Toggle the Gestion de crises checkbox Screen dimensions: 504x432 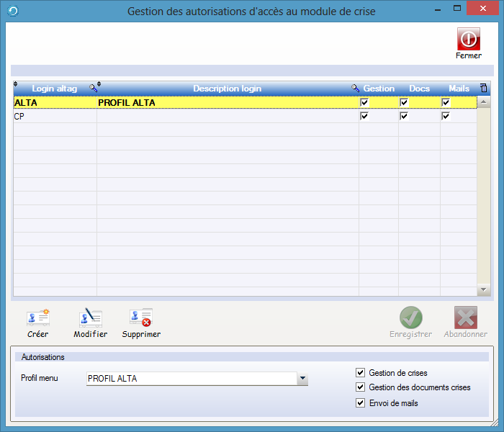click(x=360, y=373)
